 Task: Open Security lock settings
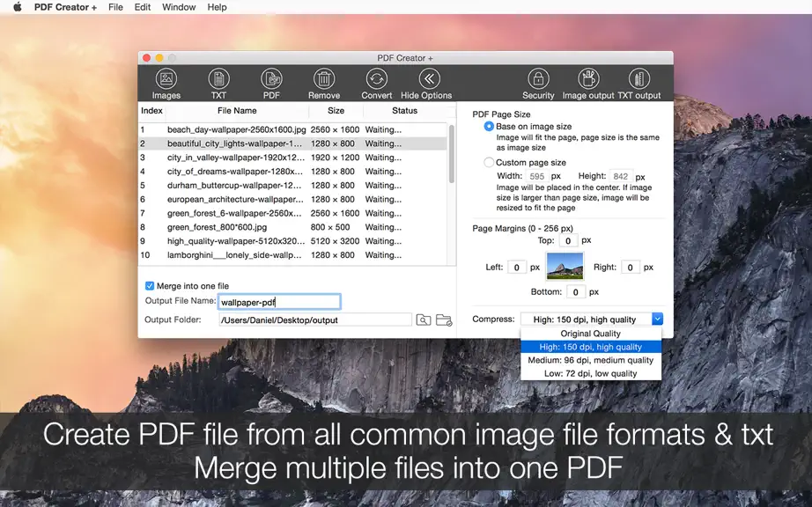pyautogui.click(x=538, y=79)
